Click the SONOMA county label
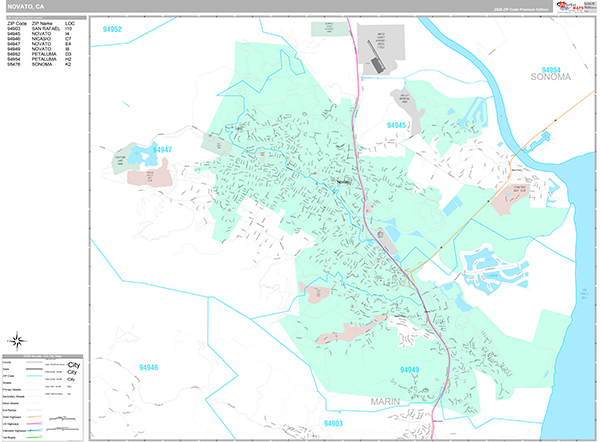 coord(551,77)
